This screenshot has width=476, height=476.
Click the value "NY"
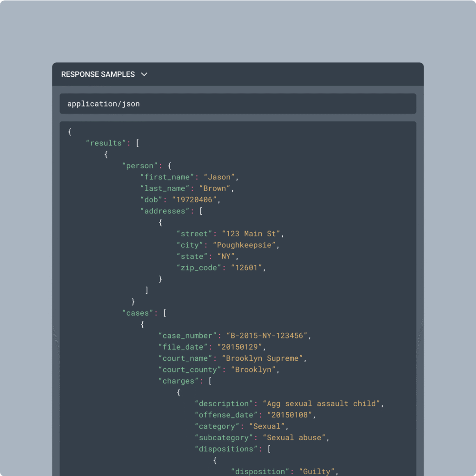click(x=226, y=256)
